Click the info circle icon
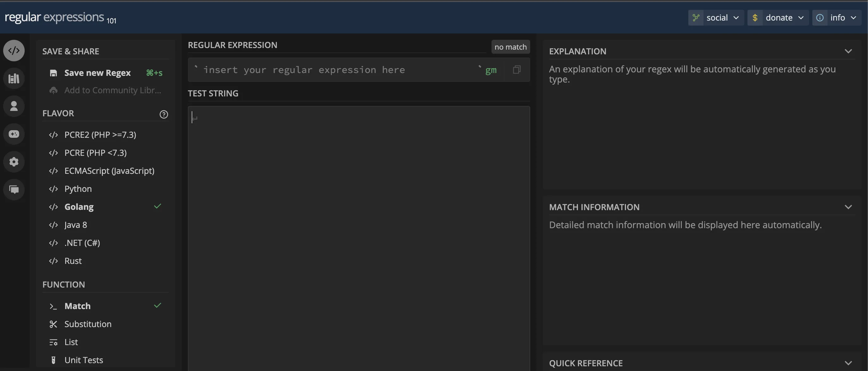The image size is (868, 371). coord(820,17)
